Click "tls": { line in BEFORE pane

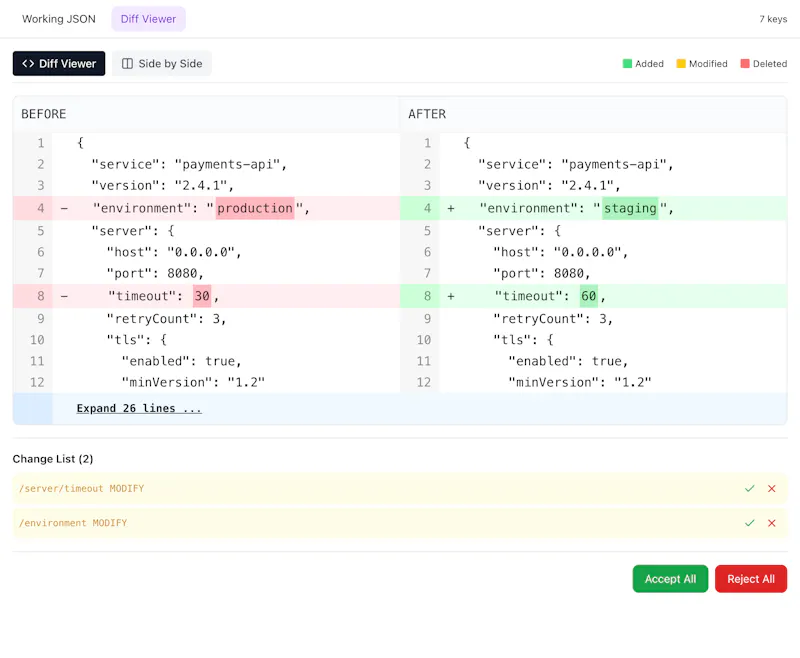(137, 340)
